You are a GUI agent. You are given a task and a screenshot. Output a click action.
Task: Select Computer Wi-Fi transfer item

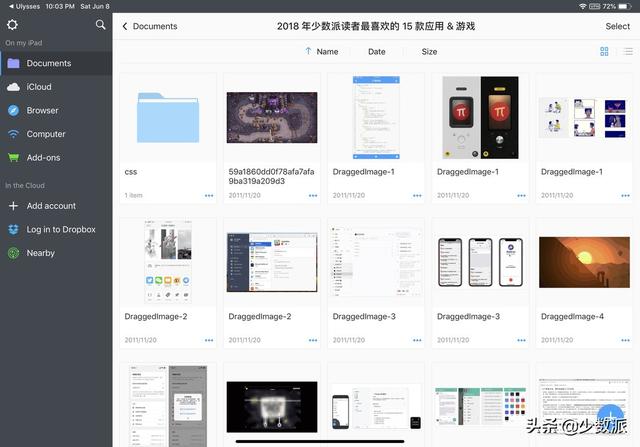(56, 134)
